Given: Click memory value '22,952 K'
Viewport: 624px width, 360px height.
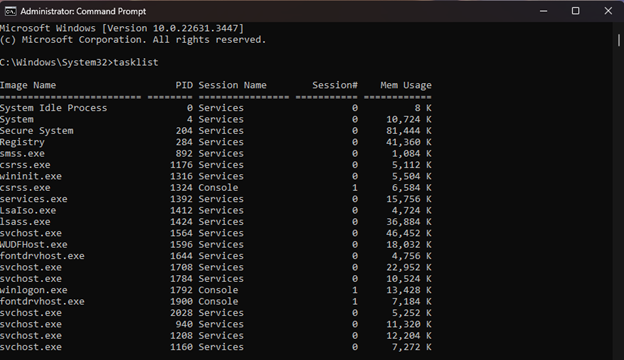Looking at the screenshot, I should pos(409,267).
